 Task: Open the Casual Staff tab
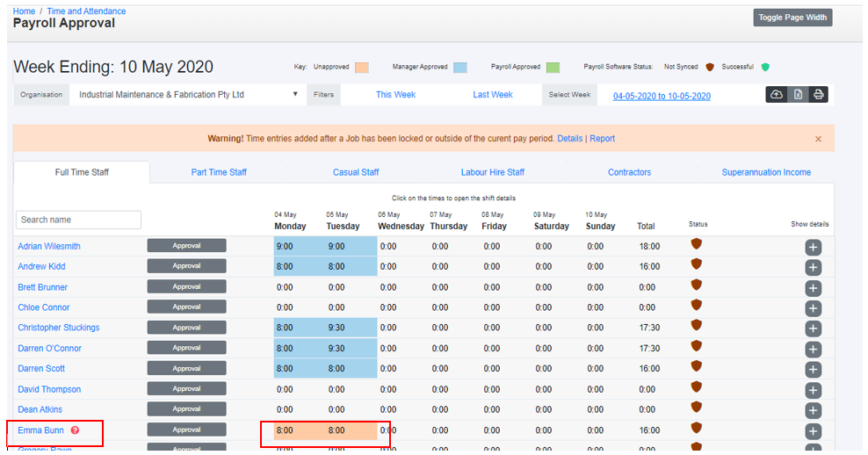(x=356, y=172)
